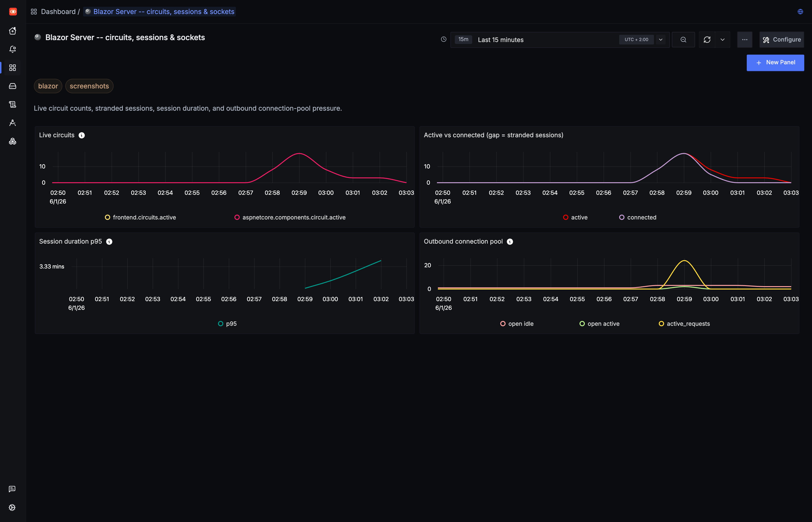Toggle the open active legend series
This screenshot has width=812, height=522.
point(599,324)
